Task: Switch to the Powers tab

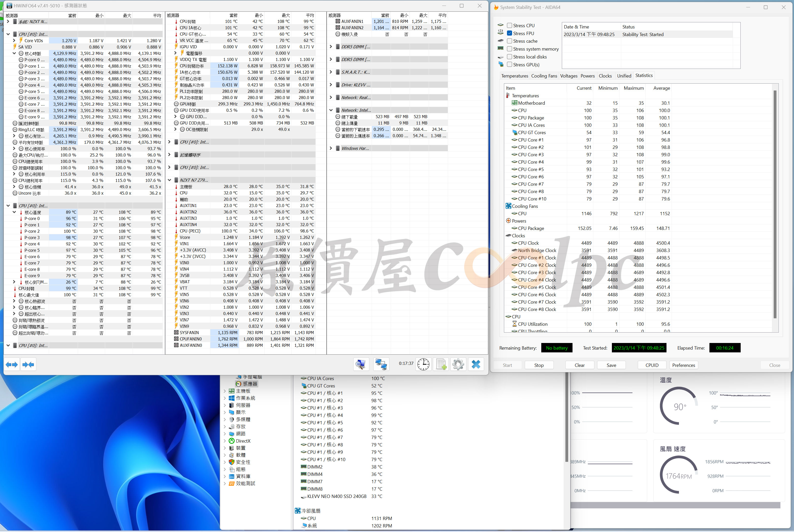Action: click(x=587, y=76)
